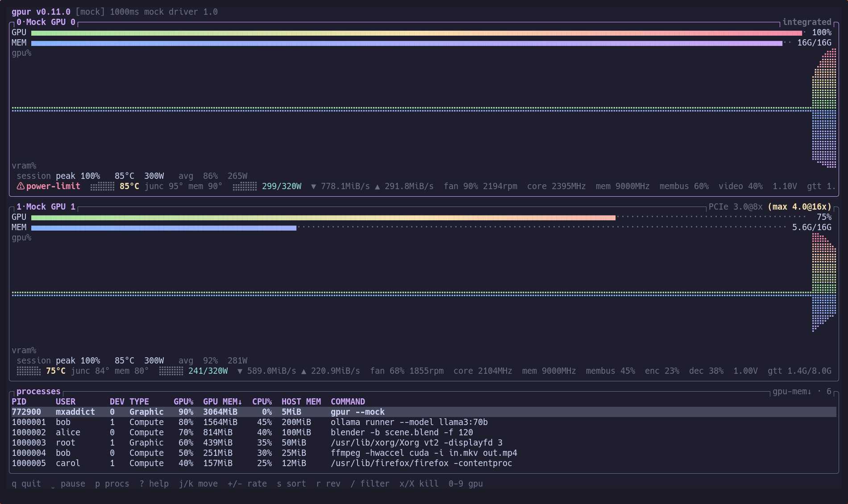848x504 pixels.
Task: Click Mock GPU 0 MEM usage bar
Action: click(411, 43)
